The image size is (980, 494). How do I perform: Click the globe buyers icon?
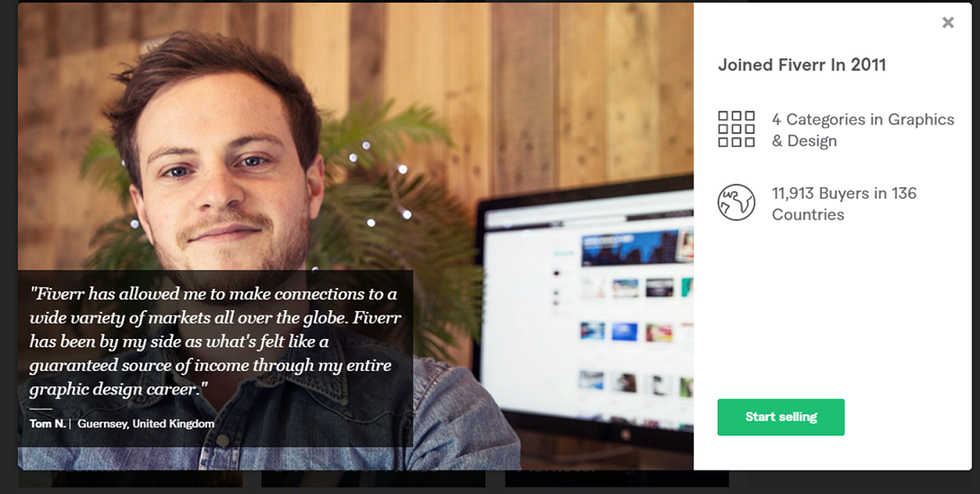736,203
